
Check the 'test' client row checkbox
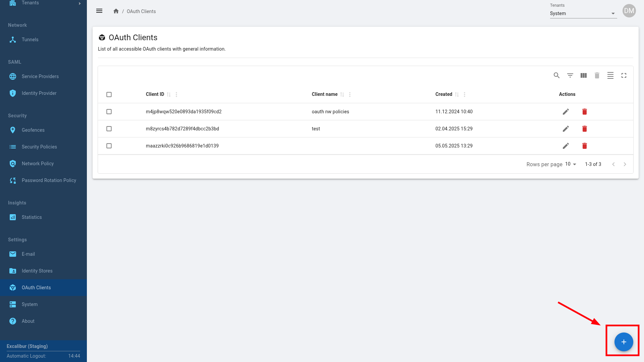(x=109, y=129)
